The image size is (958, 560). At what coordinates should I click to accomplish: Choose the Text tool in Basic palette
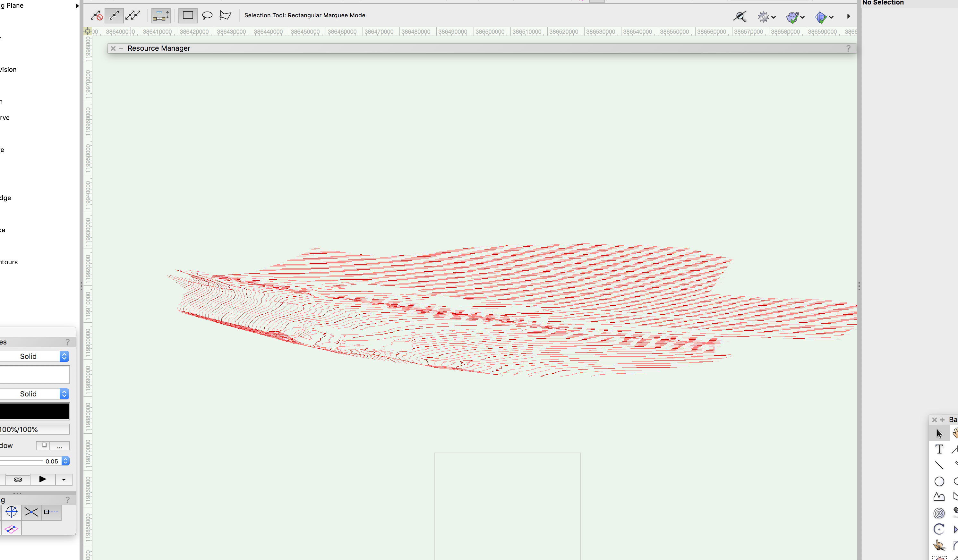939,449
